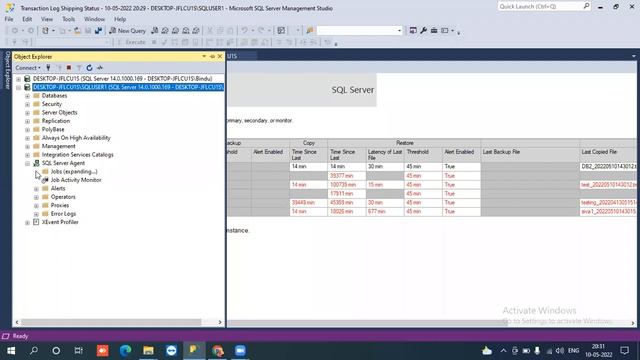The width and height of the screenshot is (640, 360).
Task: Click the Find in Files toolbar icon
Action: 310,31
